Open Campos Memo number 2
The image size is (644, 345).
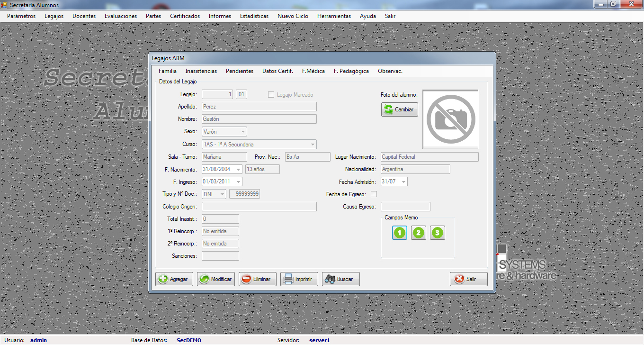pyautogui.click(x=419, y=233)
